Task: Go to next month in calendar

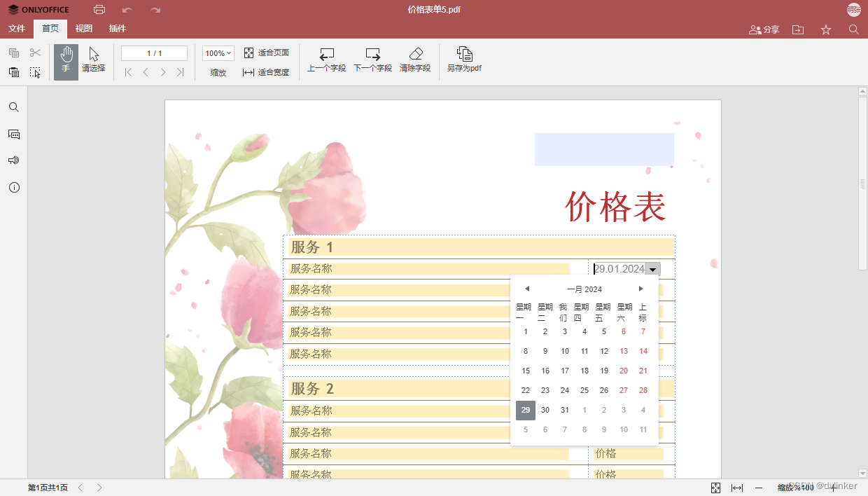Action: [x=640, y=289]
